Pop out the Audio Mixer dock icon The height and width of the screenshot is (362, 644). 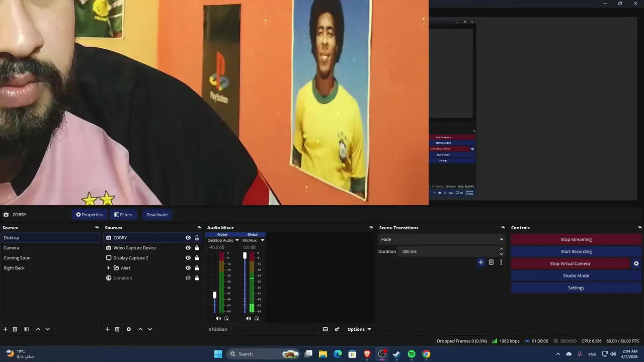pos(371,228)
